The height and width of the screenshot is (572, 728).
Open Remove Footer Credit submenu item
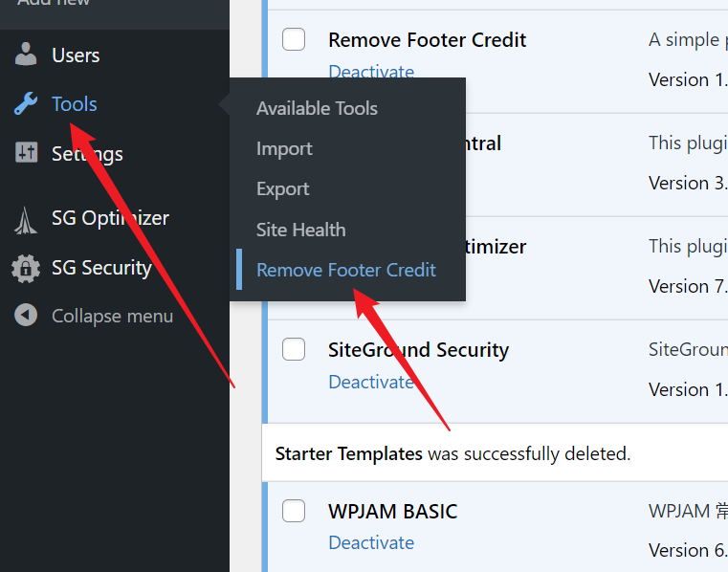coord(346,271)
